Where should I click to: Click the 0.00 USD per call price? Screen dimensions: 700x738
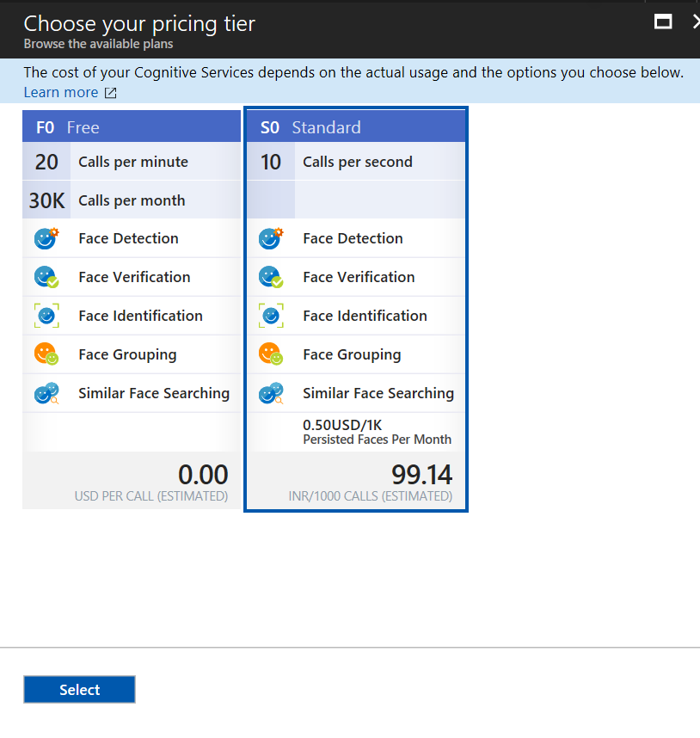click(203, 475)
